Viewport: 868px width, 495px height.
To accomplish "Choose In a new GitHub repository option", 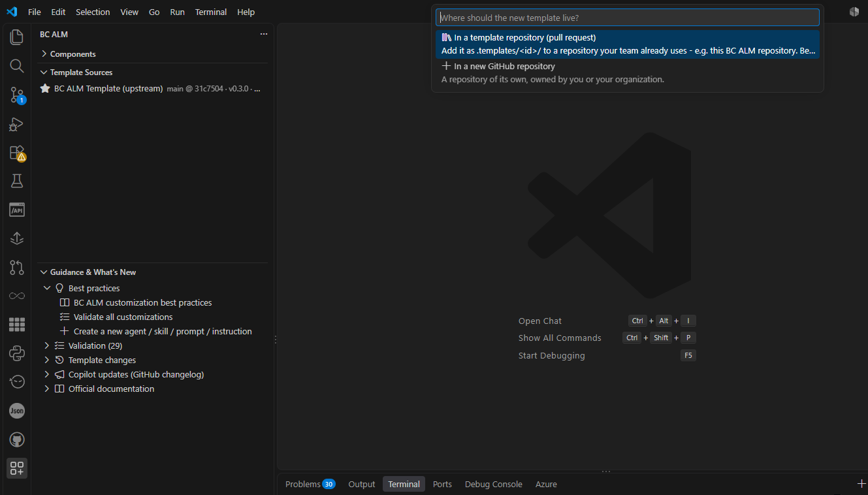I will pos(627,72).
